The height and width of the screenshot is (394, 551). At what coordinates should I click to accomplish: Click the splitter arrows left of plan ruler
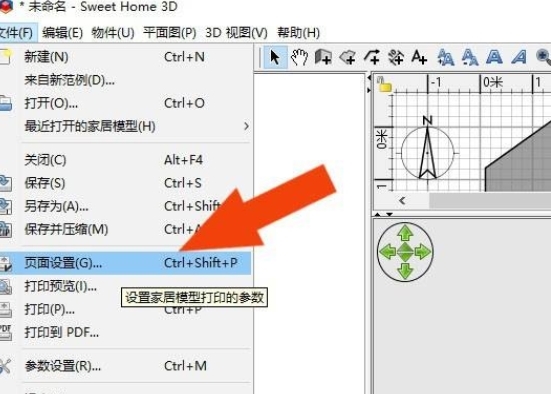coord(369,84)
